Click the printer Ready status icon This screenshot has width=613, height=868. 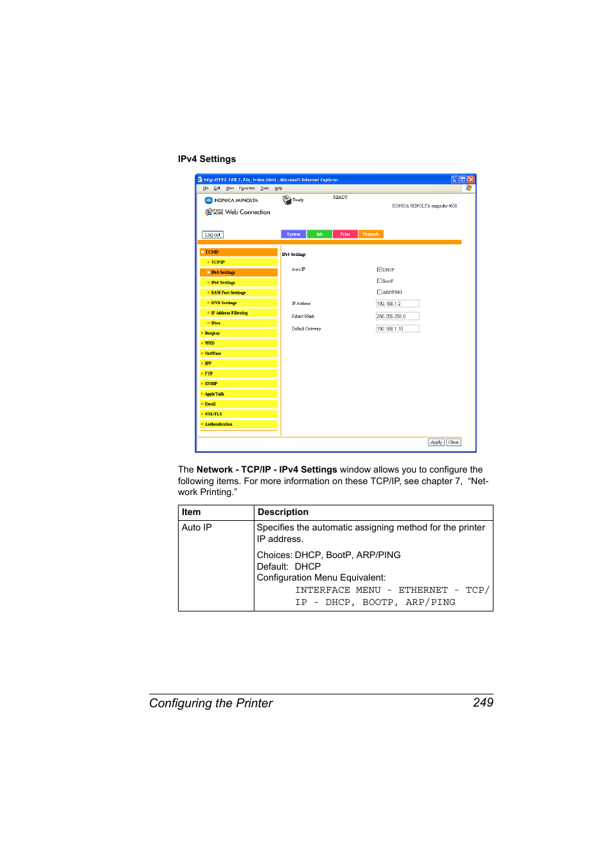click(x=287, y=200)
